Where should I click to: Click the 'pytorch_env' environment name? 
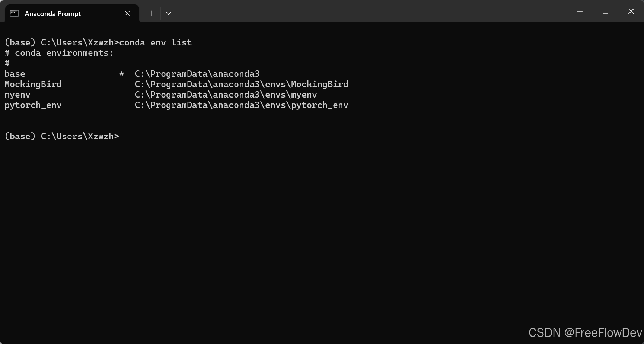pos(33,105)
